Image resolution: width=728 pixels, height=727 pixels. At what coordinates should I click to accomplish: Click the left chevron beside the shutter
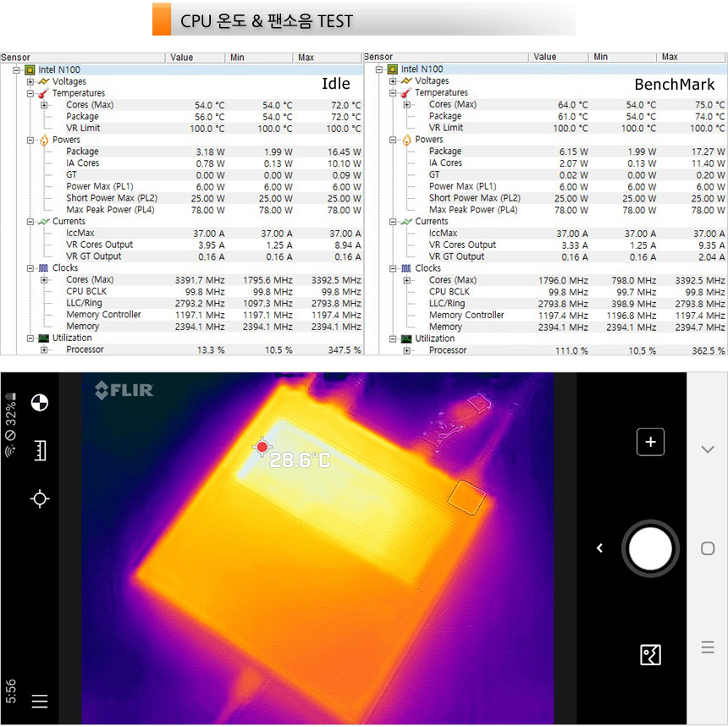[x=599, y=548]
